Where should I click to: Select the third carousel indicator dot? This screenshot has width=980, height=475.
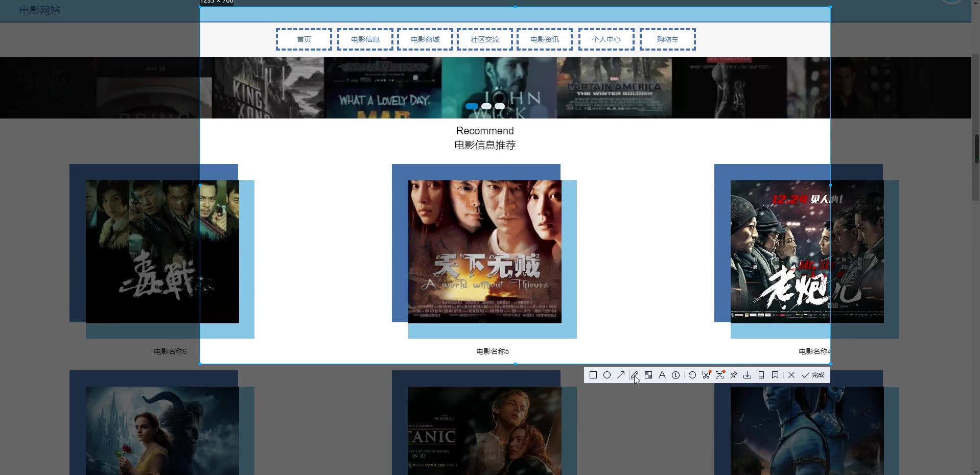500,106
